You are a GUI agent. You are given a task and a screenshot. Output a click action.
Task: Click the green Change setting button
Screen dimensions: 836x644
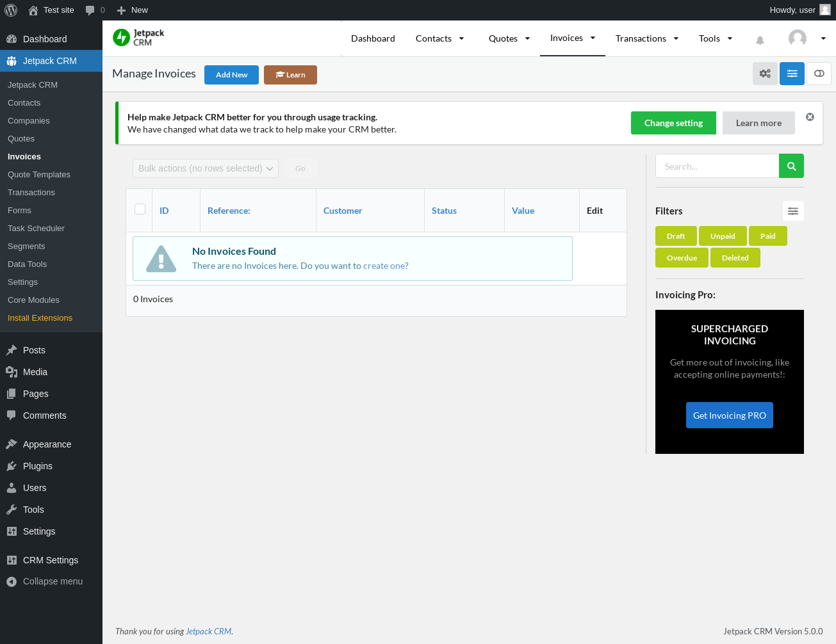(673, 123)
